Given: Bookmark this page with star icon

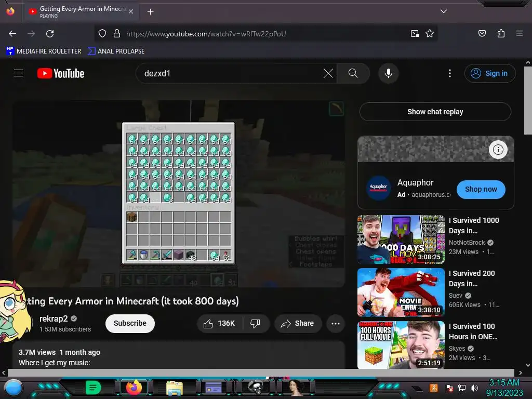Looking at the screenshot, I should coord(430,34).
